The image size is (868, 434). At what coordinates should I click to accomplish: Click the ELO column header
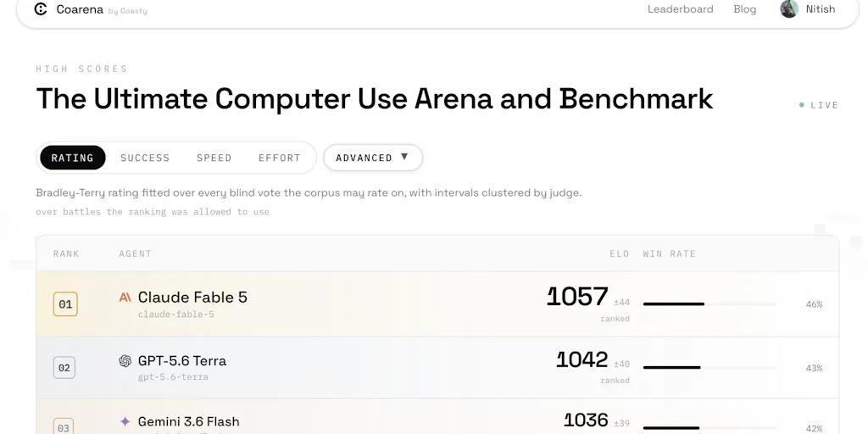coord(620,253)
